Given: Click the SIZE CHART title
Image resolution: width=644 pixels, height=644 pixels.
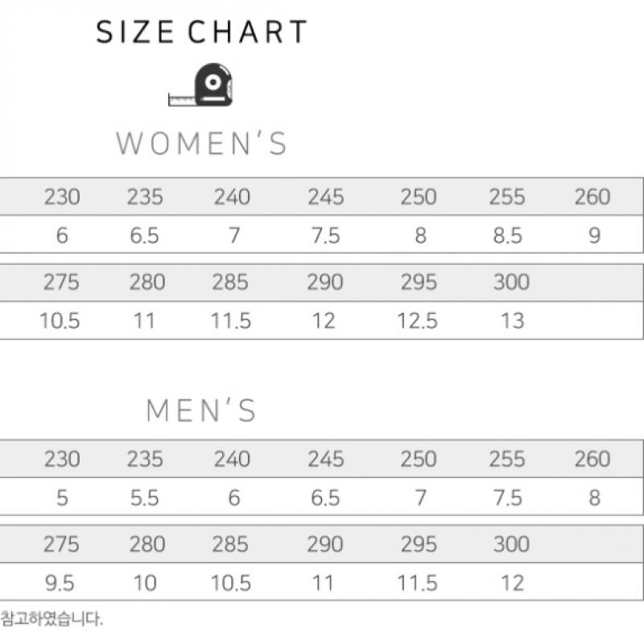Looking at the screenshot, I should pyautogui.click(x=202, y=32).
